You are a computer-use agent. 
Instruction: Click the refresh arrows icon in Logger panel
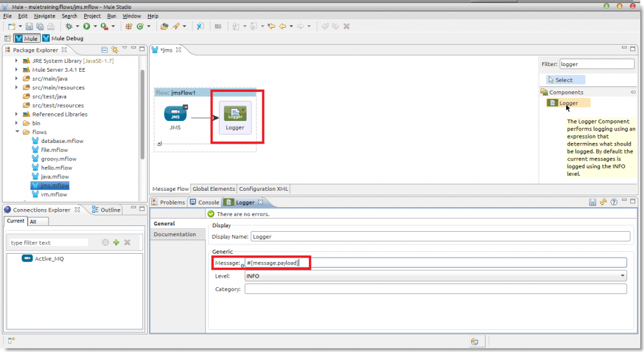click(x=603, y=202)
